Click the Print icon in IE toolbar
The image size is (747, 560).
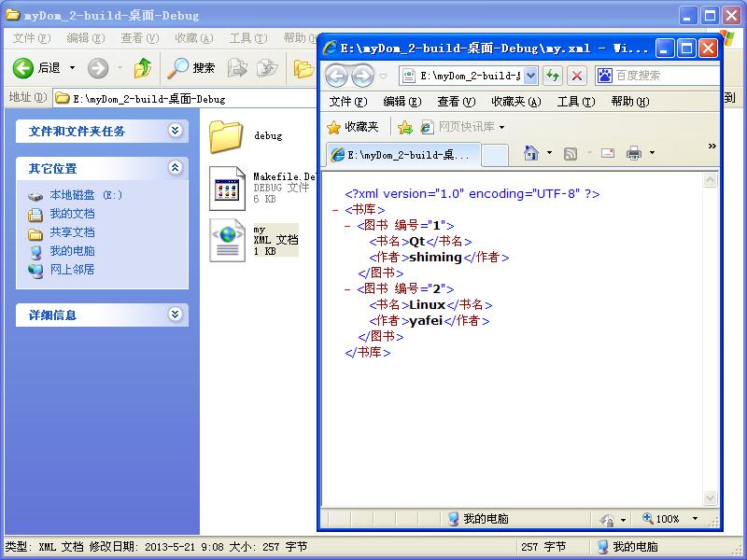click(634, 153)
